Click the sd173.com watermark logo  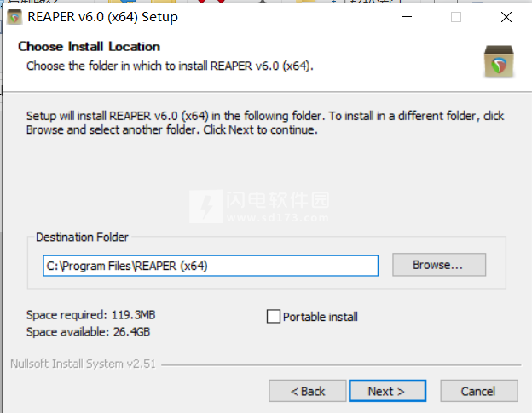pyautogui.click(x=259, y=206)
